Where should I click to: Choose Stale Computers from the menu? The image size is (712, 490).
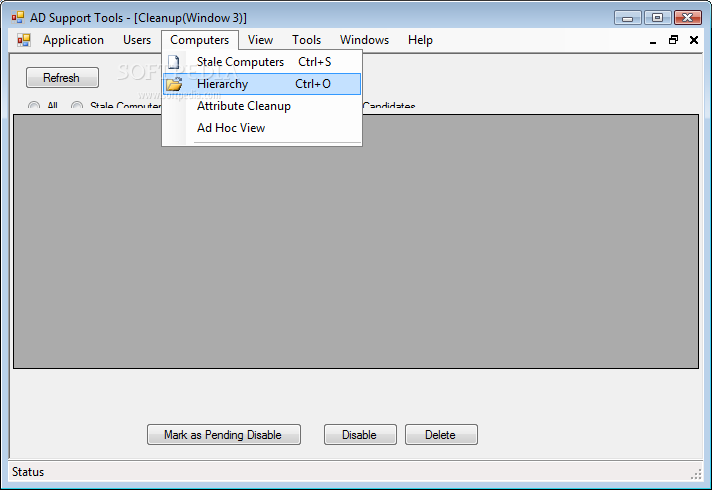pyautogui.click(x=262, y=62)
